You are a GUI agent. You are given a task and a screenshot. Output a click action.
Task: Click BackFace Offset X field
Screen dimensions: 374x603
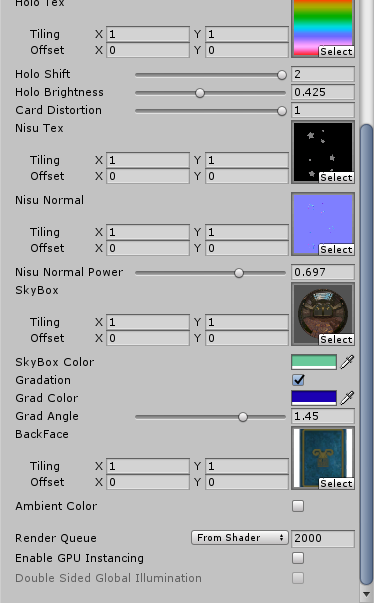pos(148,482)
